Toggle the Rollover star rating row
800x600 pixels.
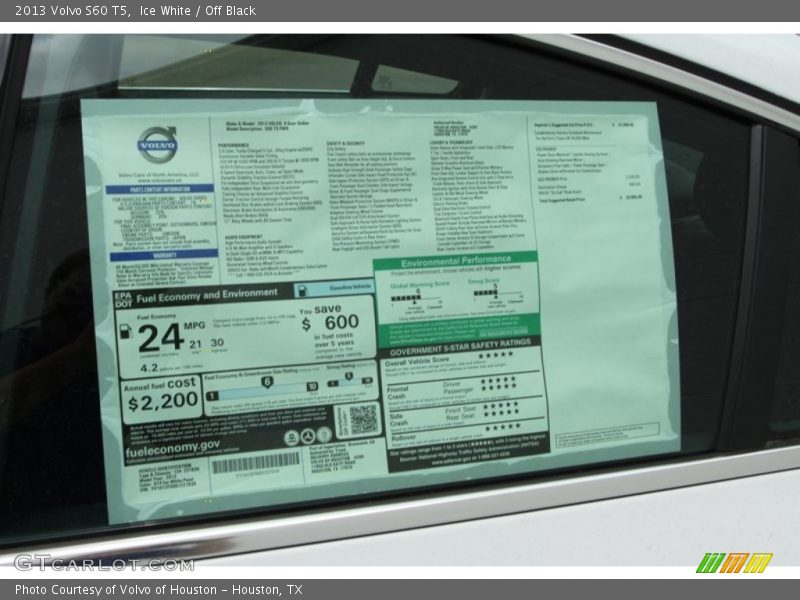501,429
